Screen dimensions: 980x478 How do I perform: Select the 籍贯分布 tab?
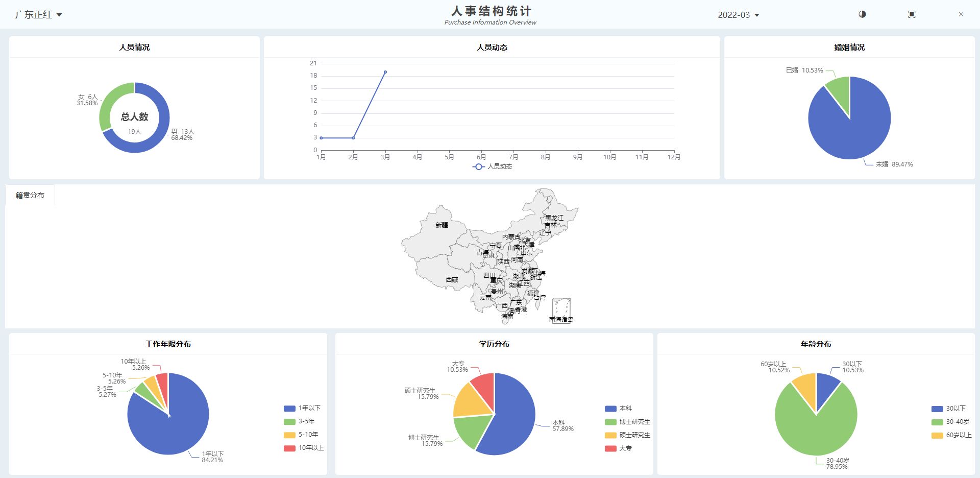click(x=30, y=195)
